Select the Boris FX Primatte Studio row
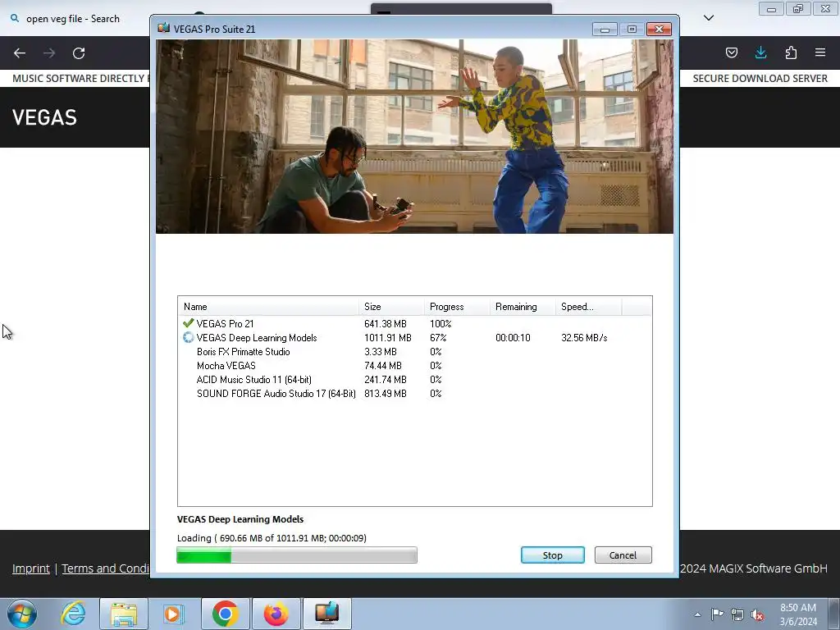 414,351
